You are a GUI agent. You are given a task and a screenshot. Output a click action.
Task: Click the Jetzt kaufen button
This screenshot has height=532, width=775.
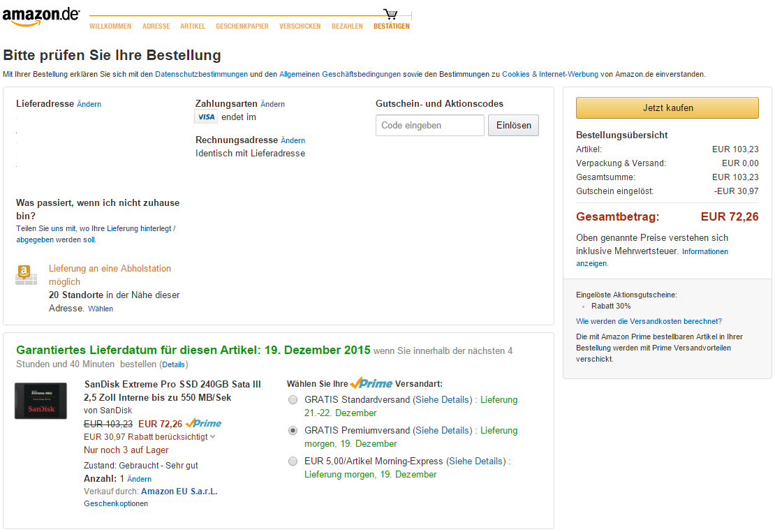coord(667,108)
